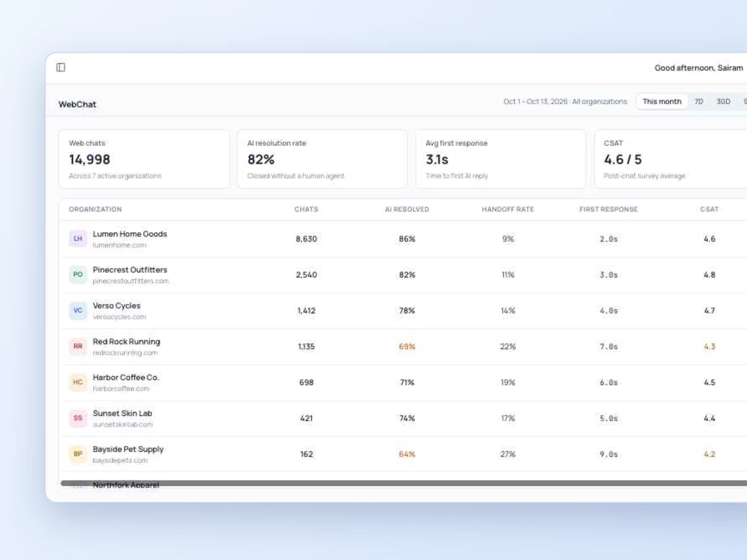Screen dimensions: 747x560
Task: Click the harborcoffee.com domain text
Action: click(121, 389)
